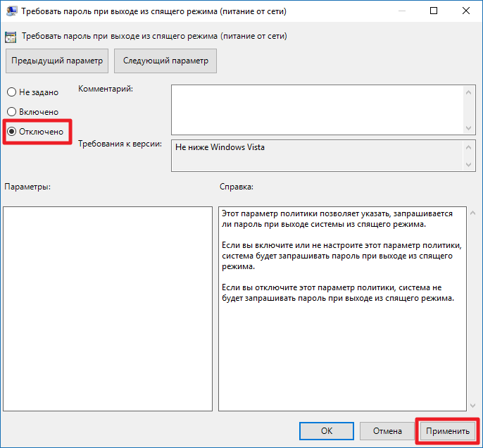Viewport: 483px width, 448px height.
Task: Click help paragraph starting 'Если вы включите'
Action: [x=341, y=256]
